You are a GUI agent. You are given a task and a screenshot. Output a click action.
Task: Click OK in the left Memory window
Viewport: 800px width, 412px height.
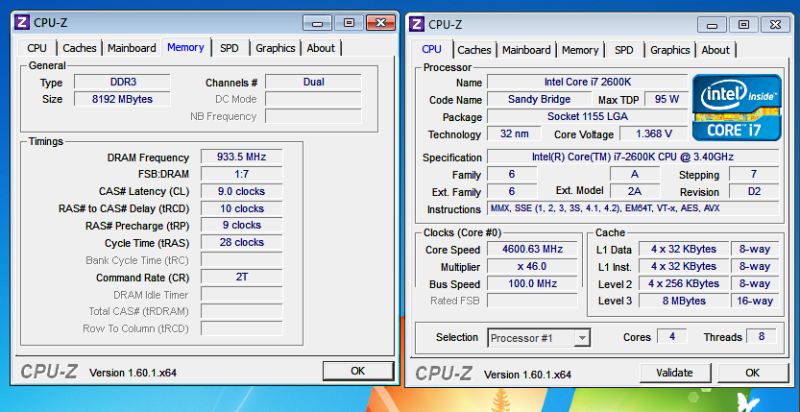pos(358,371)
